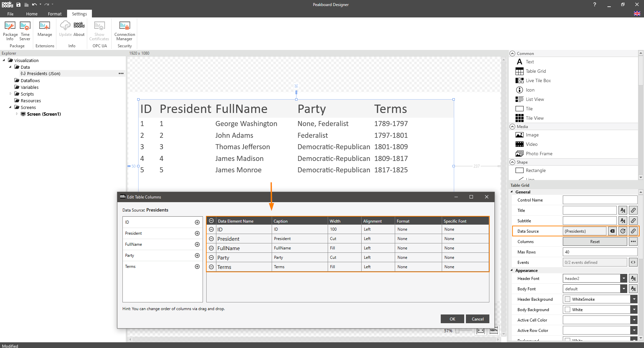
Task: Click more options for Presidents (JSon)
Action: click(121, 73)
